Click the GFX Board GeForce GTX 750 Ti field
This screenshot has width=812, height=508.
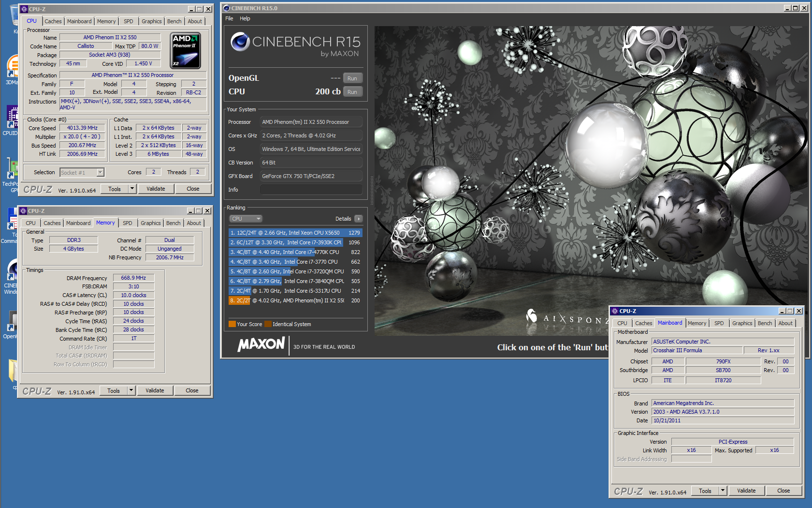(311, 176)
